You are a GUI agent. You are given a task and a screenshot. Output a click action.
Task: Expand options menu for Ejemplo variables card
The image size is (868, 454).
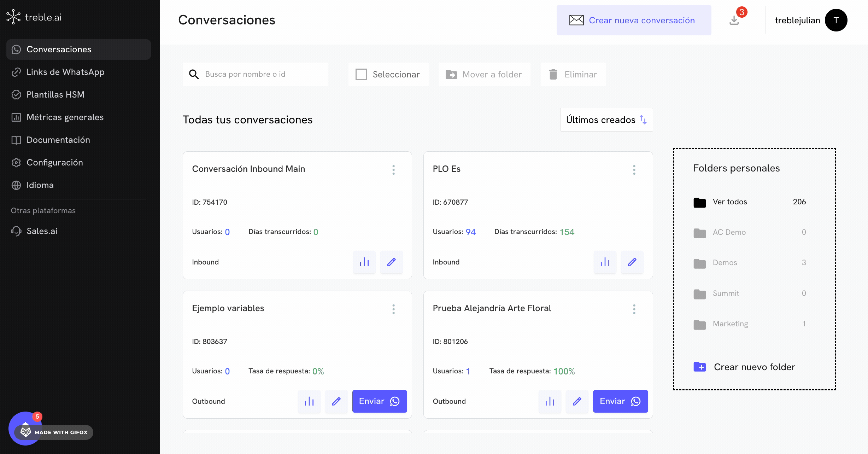[393, 309]
